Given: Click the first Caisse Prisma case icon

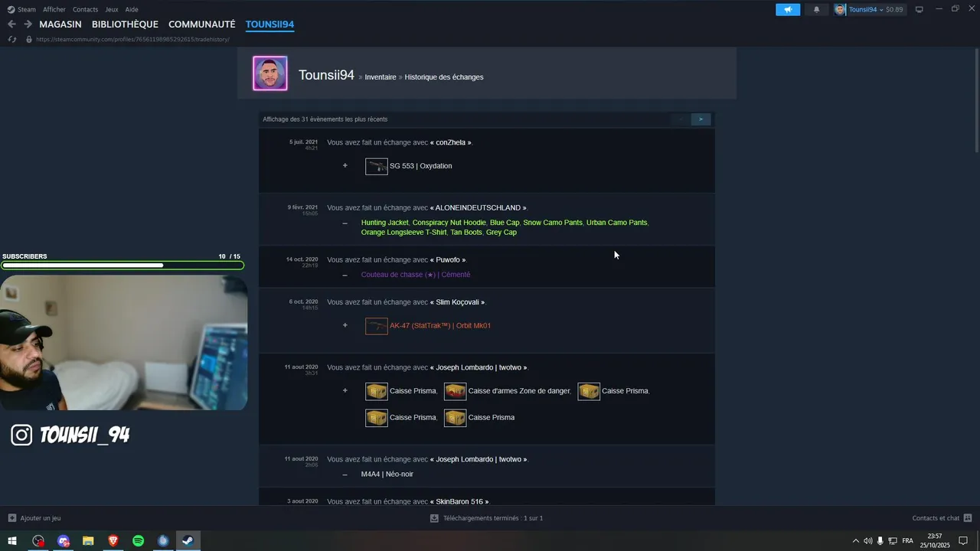Looking at the screenshot, I should pos(376,391).
